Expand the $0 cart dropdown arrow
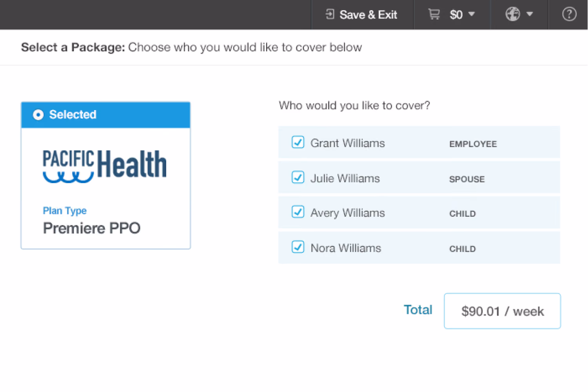This screenshot has height=392, width=588. pyautogui.click(x=472, y=14)
